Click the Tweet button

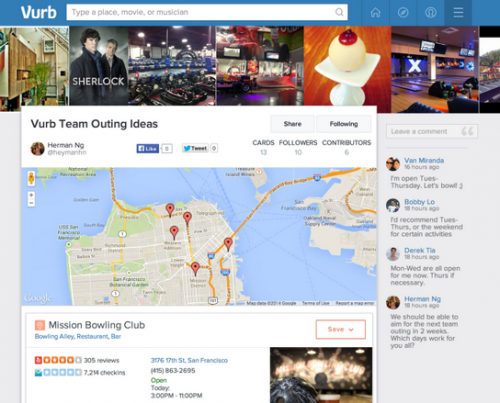[195, 148]
